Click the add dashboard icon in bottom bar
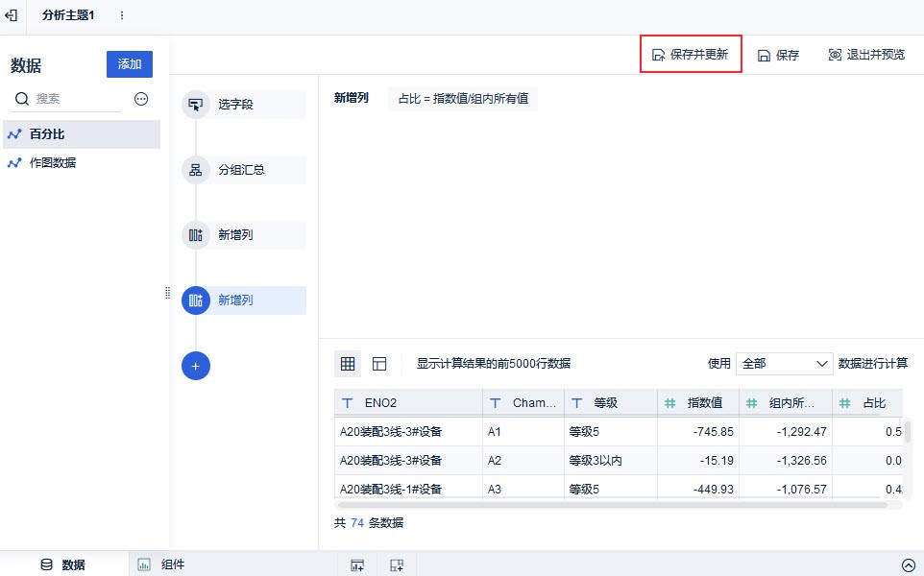This screenshot has height=576, width=924. [396, 565]
